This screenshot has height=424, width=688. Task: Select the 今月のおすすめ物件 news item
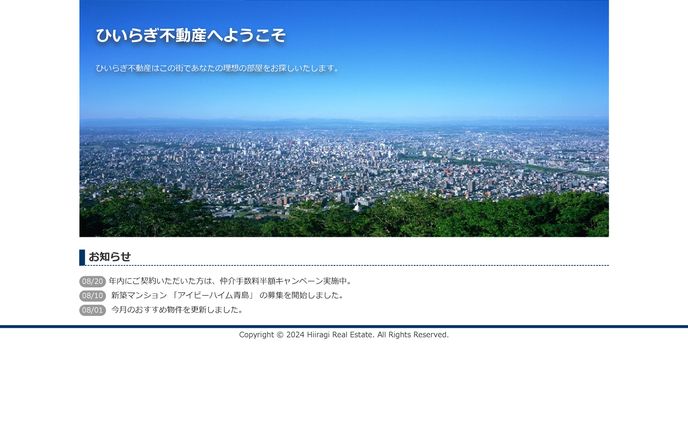click(x=177, y=310)
